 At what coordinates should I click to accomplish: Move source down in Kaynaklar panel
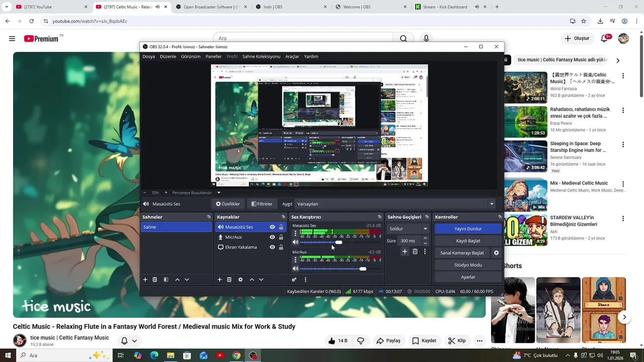click(261, 280)
